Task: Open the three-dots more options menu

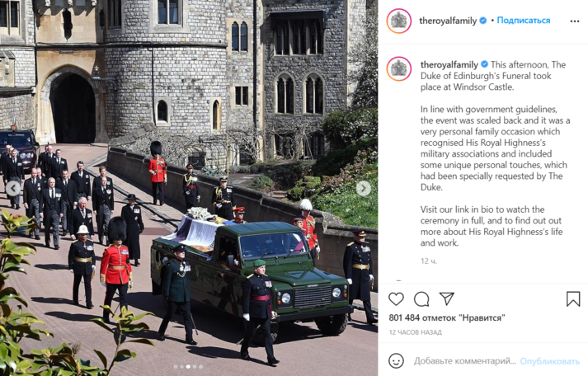Action: click(575, 21)
